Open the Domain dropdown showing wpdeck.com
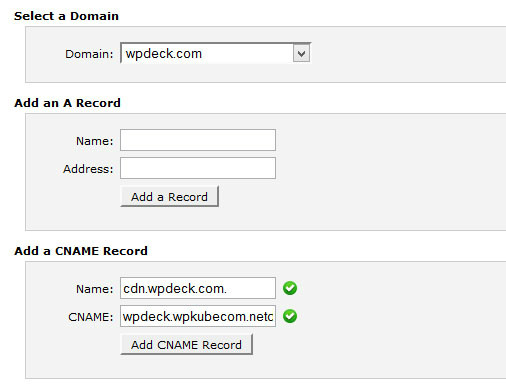This screenshot has height=392, width=506. click(x=215, y=53)
